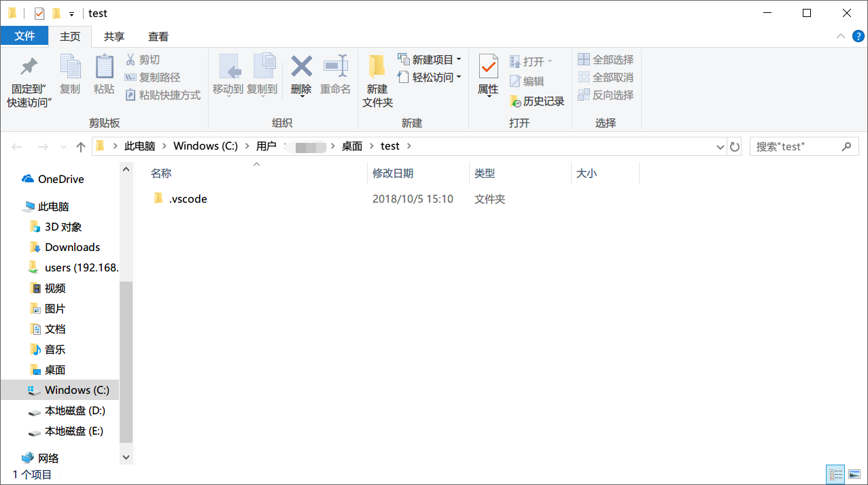Click 桌面 in the address bar
The height and width of the screenshot is (485, 868).
[x=352, y=146]
